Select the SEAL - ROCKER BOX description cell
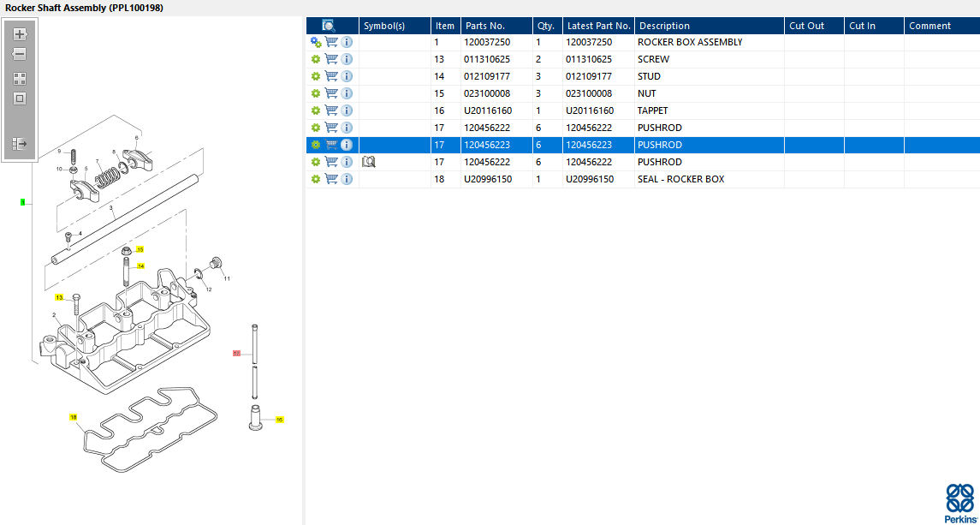The width and height of the screenshot is (980, 525). [x=710, y=179]
